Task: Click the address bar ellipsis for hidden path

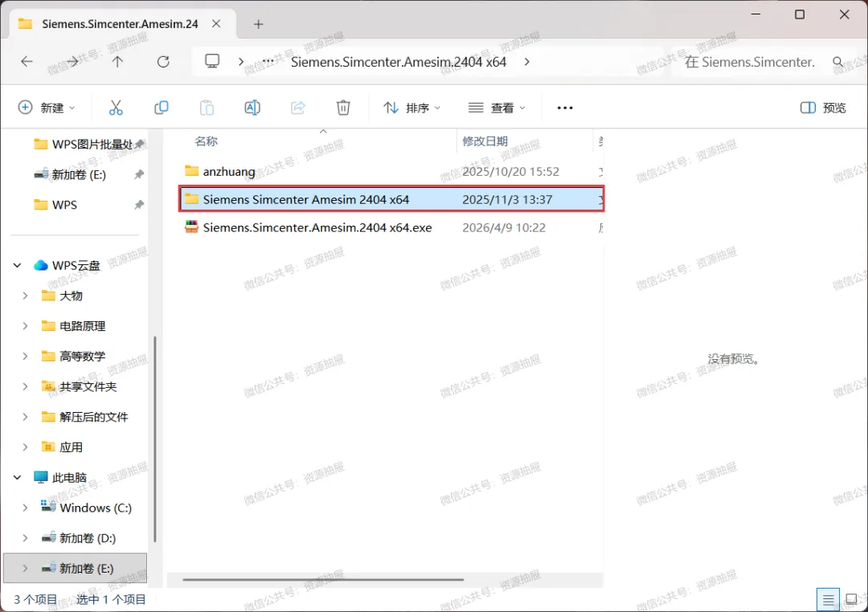Action: click(268, 61)
